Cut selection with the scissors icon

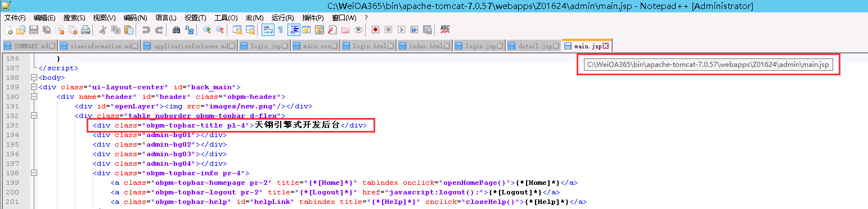click(x=103, y=30)
